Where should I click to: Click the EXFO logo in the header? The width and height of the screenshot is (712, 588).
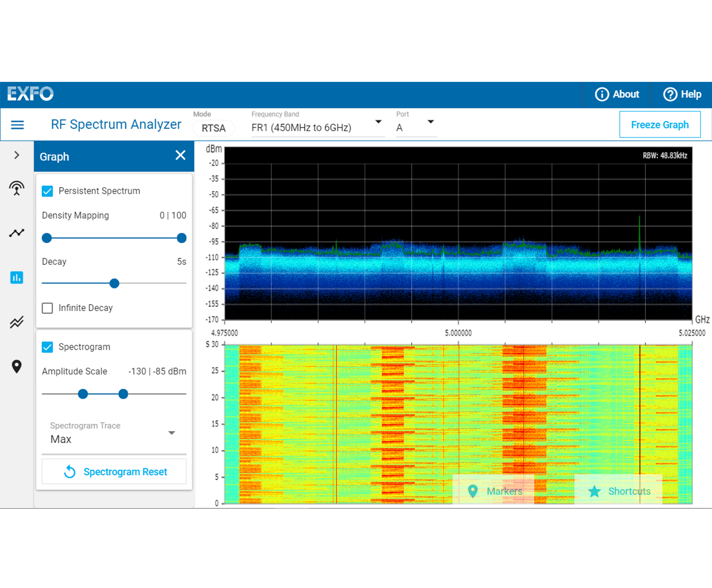click(x=31, y=94)
